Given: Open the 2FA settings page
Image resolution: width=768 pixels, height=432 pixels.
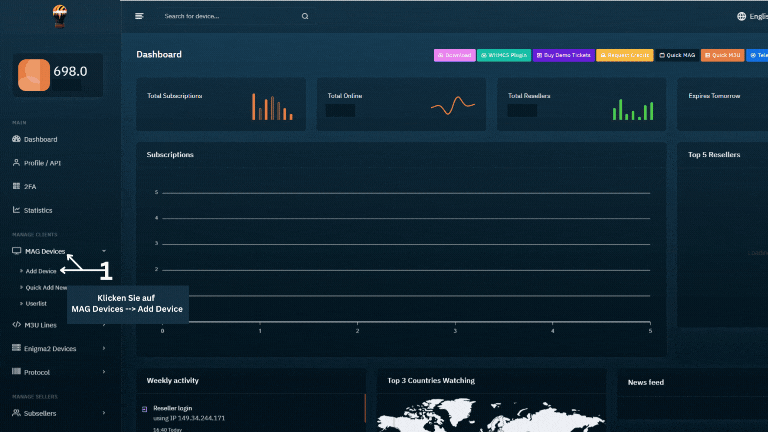Looking at the screenshot, I should 31,186.
